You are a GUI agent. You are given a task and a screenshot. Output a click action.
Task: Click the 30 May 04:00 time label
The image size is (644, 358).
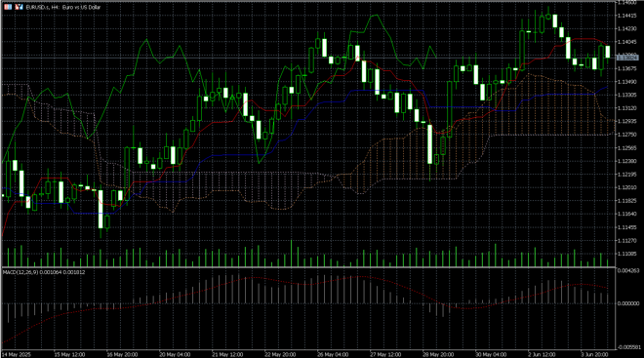point(491,354)
